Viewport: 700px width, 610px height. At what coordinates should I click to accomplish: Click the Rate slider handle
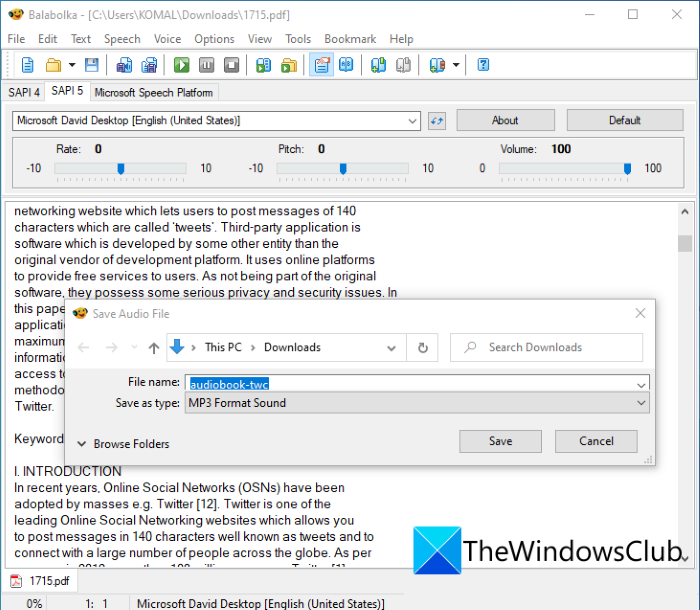pos(121,169)
